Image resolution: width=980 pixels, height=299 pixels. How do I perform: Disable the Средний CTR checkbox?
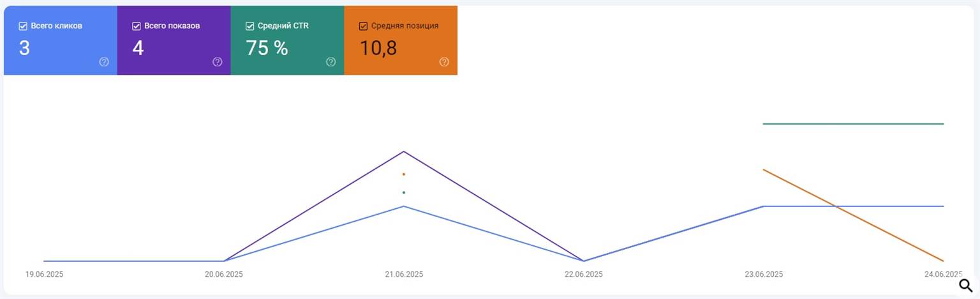[x=249, y=26]
